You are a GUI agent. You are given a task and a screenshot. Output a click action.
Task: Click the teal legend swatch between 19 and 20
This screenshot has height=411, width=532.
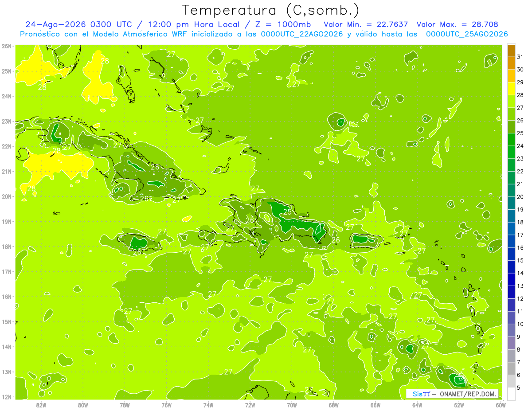coord(511,204)
